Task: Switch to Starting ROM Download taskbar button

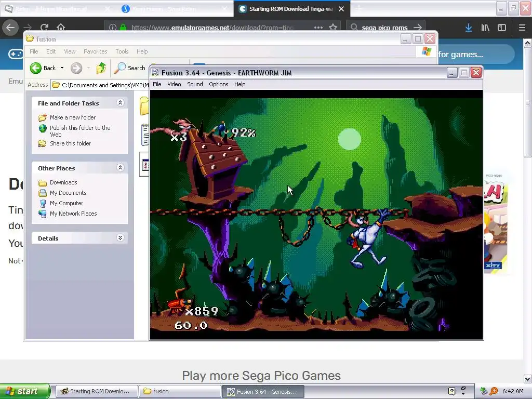Action: 96,391
